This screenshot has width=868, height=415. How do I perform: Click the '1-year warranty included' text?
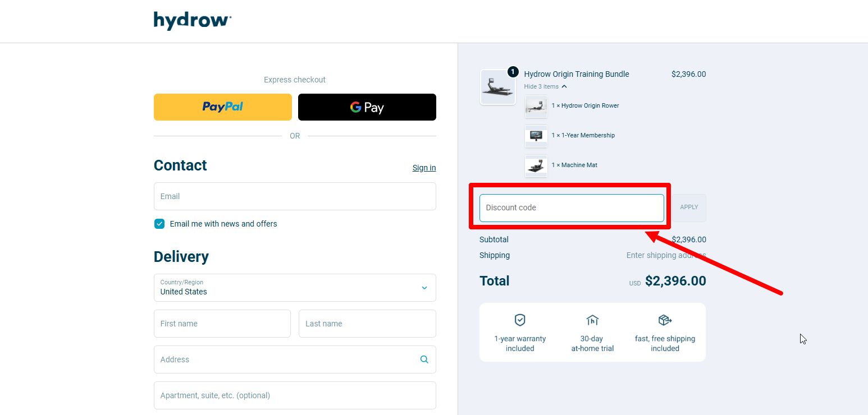click(520, 344)
